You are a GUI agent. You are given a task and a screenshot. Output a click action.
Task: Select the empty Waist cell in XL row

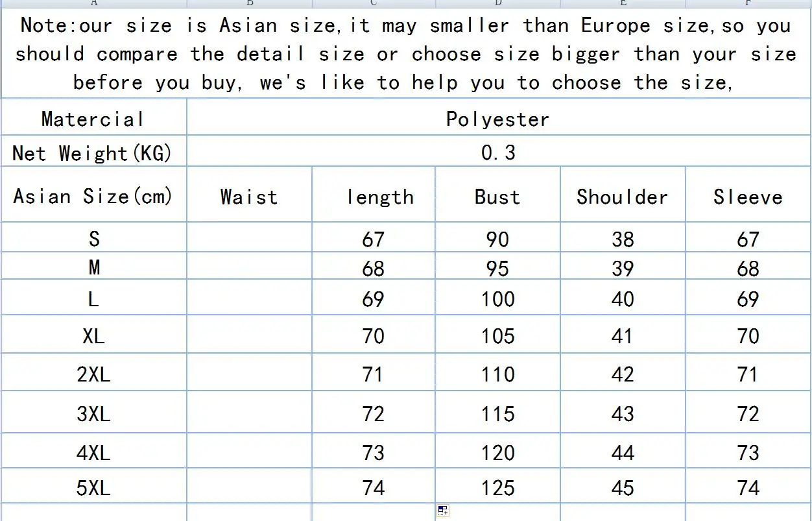(249, 335)
